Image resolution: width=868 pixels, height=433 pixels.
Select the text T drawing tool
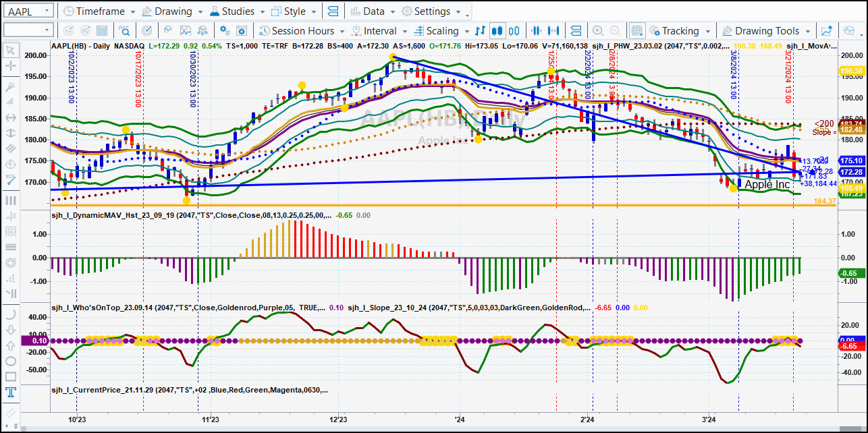point(11,392)
